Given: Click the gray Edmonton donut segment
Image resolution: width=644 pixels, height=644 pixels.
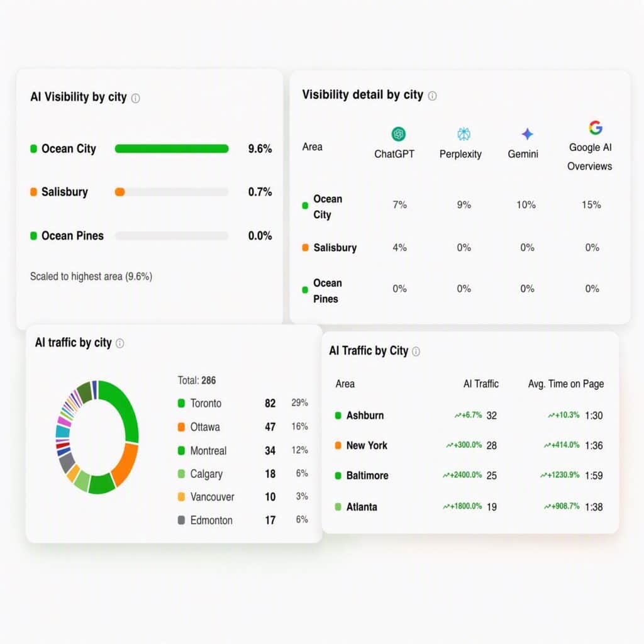Looking at the screenshot, I should pyautogui.click(x=67, y=462).
